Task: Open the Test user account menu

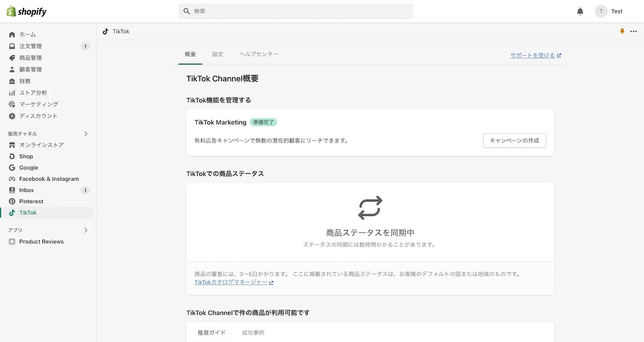Action: tap(609, 11)
